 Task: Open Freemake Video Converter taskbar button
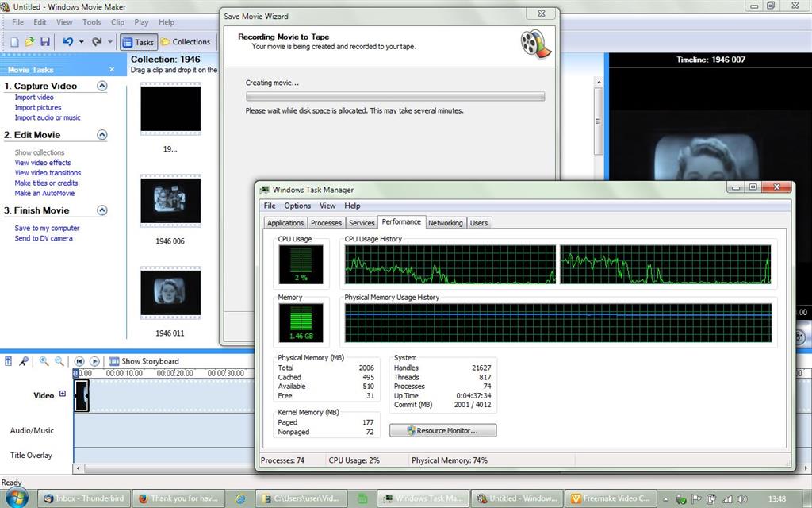[610, 498]
